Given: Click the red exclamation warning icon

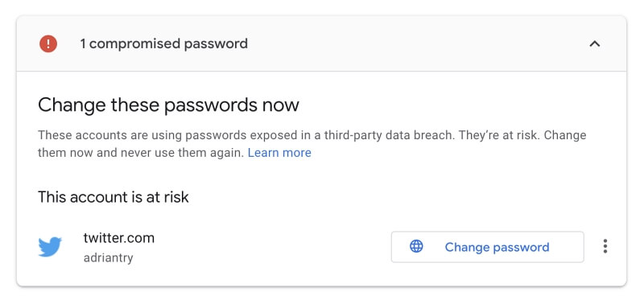Looking at the screenshot, I should 48,43.
